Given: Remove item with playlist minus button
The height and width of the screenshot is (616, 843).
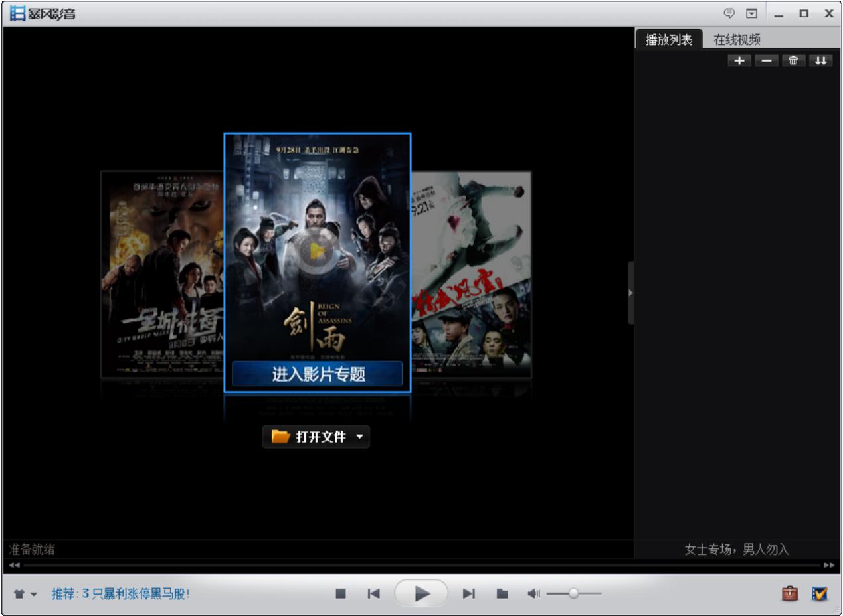Looking at the screenshot, I should tap(767, 61).
